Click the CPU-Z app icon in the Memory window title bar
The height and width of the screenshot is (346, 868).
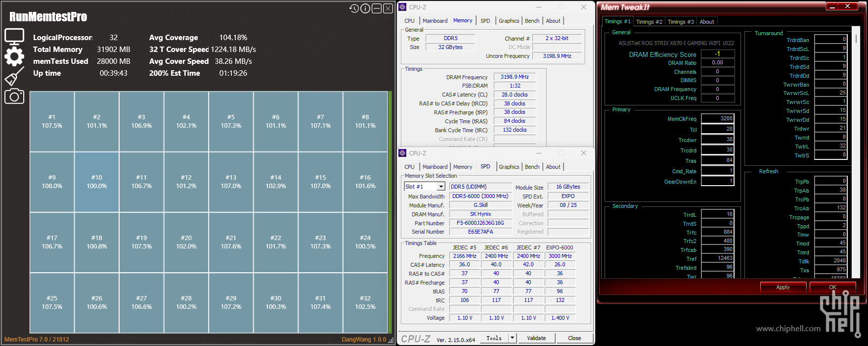403,7
